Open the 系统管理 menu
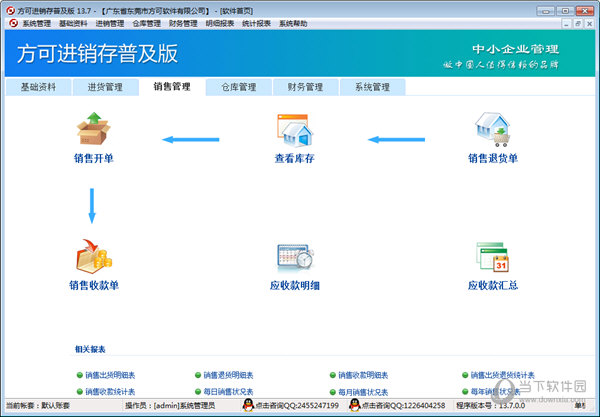This screenshot has height=417, width=600. (x=37, y=24)
